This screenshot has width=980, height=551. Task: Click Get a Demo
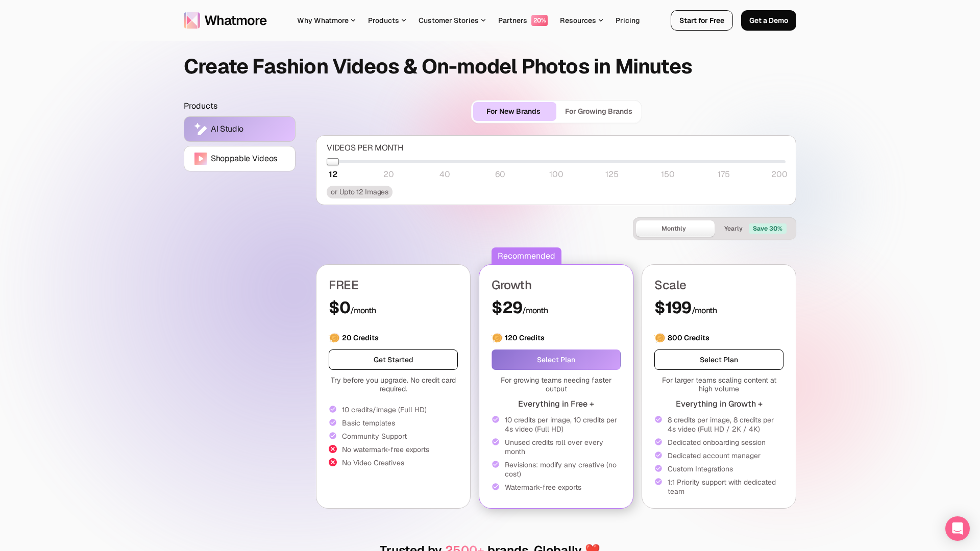768,20
